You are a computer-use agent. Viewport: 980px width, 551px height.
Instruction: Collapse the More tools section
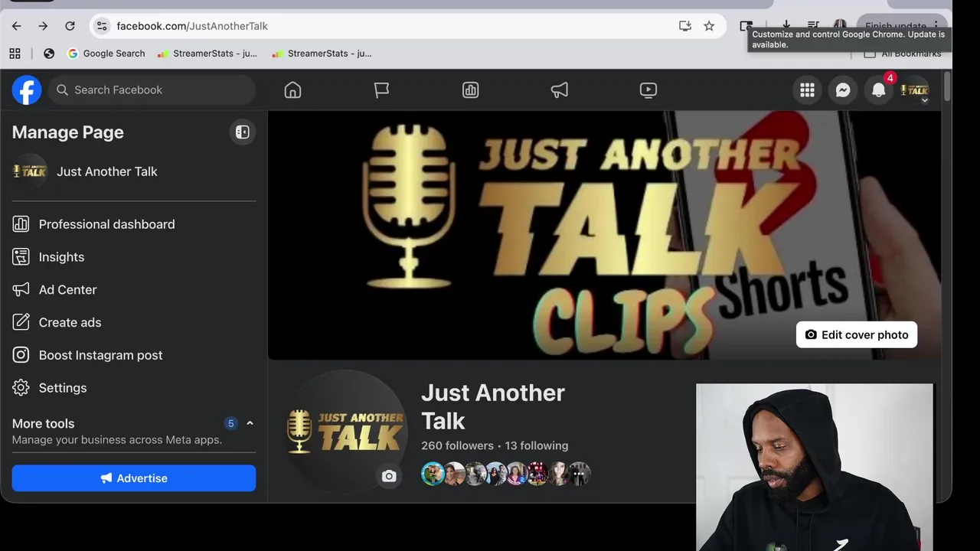250,423
